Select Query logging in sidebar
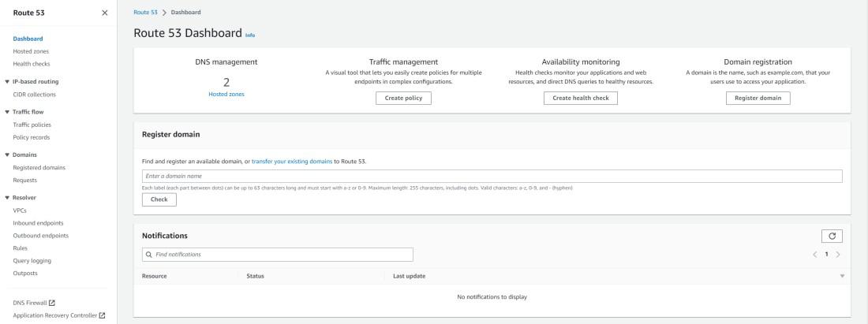This screenshot has height=324, width=868. pyautogui.click(x=32, y=260)
